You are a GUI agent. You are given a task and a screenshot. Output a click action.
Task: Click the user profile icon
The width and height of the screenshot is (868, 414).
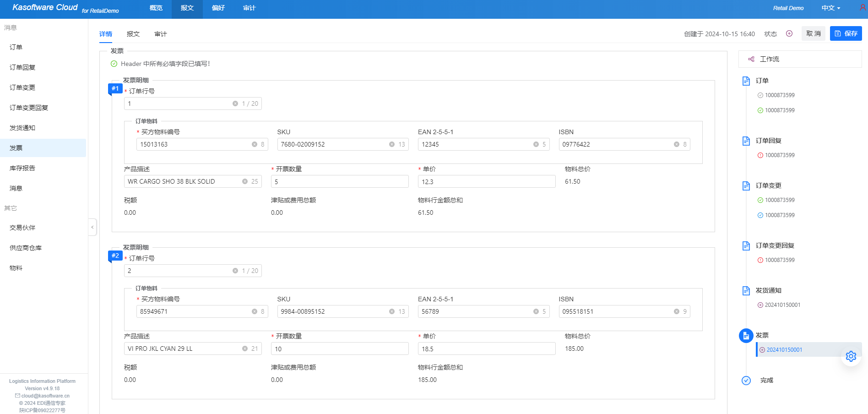point(863,8)
